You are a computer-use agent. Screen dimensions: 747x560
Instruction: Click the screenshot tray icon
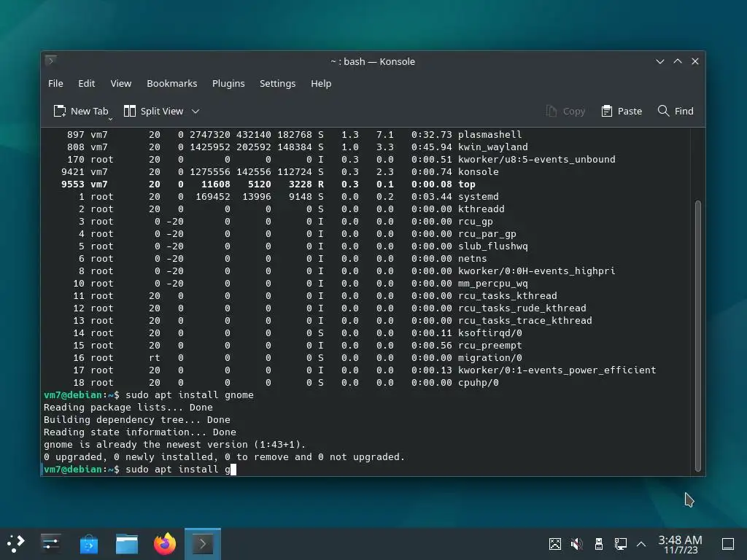(x=555, y=544)
